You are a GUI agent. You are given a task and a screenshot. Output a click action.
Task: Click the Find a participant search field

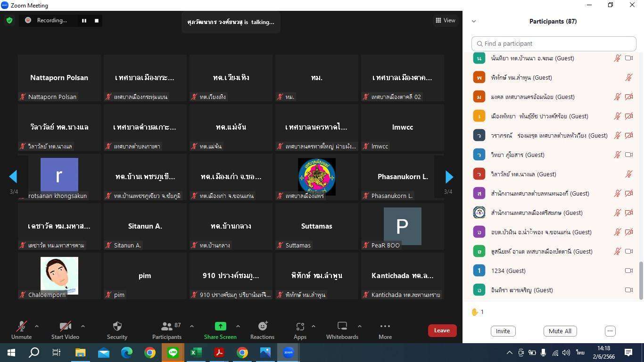(x=553, y=44)
